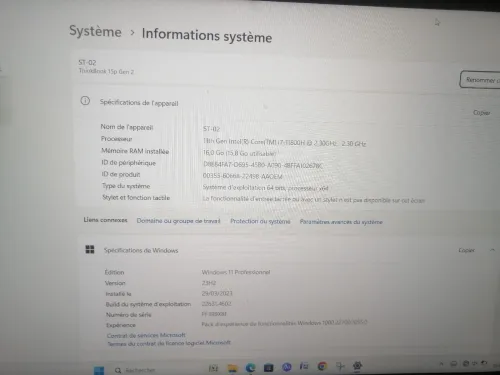Screen dimensions: 500x375
Task: Open Paramètres avancés du système link
Action: point(341,222)
